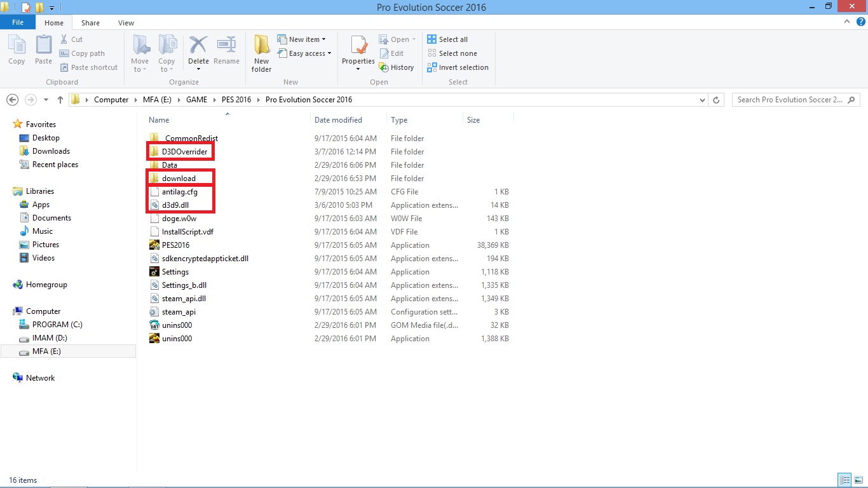Switch to the Share ribbon tab
Viewport: 868px width, 488px height.
[90, 23]
